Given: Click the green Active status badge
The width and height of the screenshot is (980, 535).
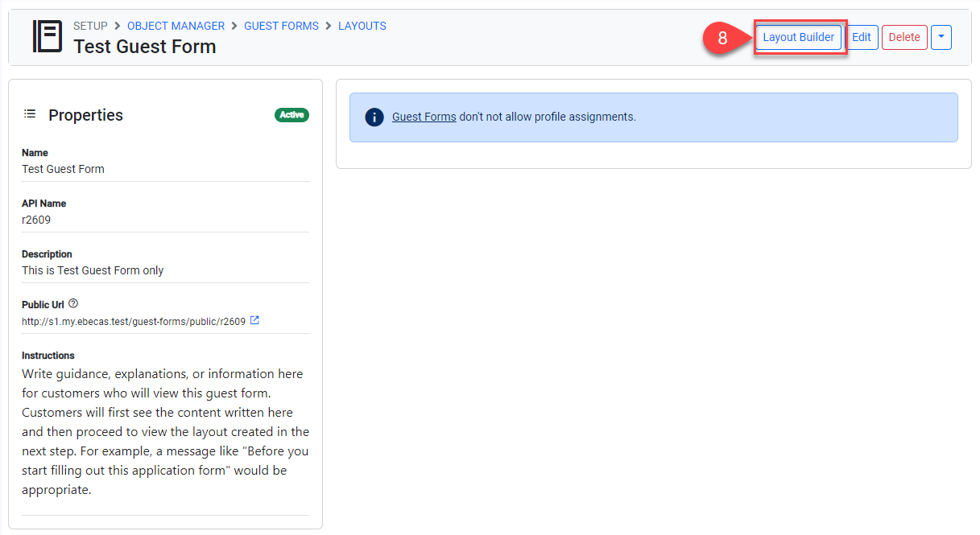Looking at the screenshot, I should tap(292, 115).
